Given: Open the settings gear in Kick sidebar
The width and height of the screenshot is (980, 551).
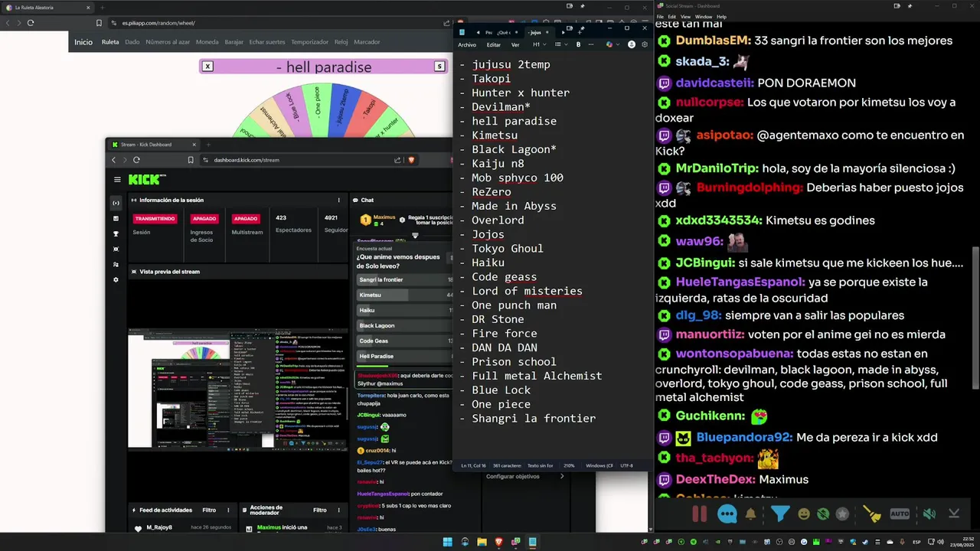Looking at the screenshot, I should (116, 279).
